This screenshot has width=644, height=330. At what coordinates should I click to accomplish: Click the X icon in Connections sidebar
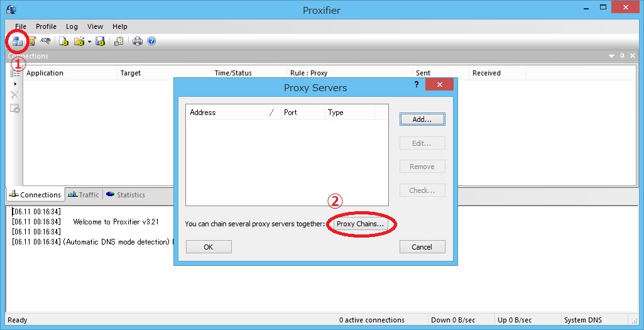(15, 95)
